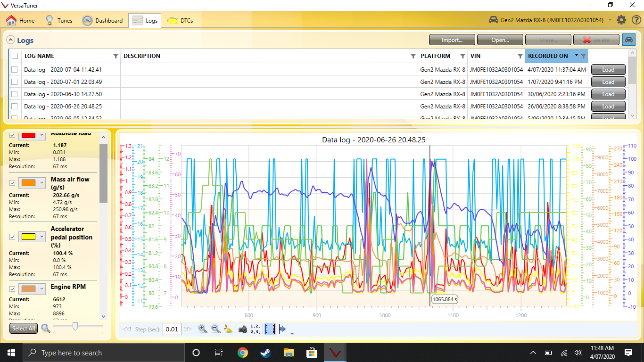Step backward with the rewind arrows

click(126, 329)
